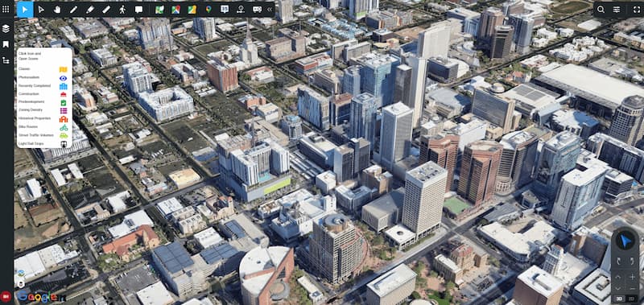Open the Construction scene icon
The image size is (644, 305).
64,94
